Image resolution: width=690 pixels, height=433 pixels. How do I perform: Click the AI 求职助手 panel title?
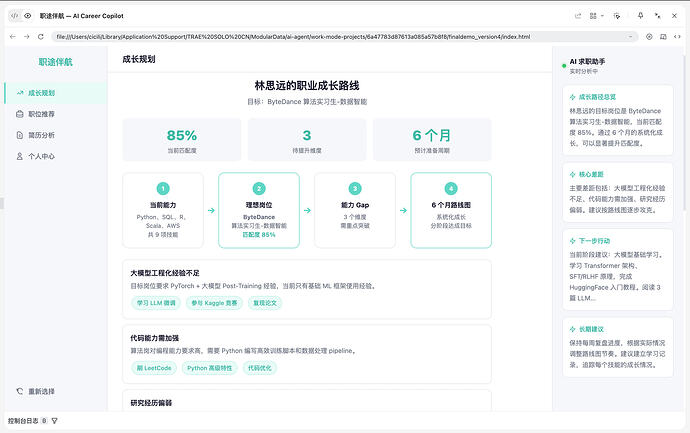point(587,62)
